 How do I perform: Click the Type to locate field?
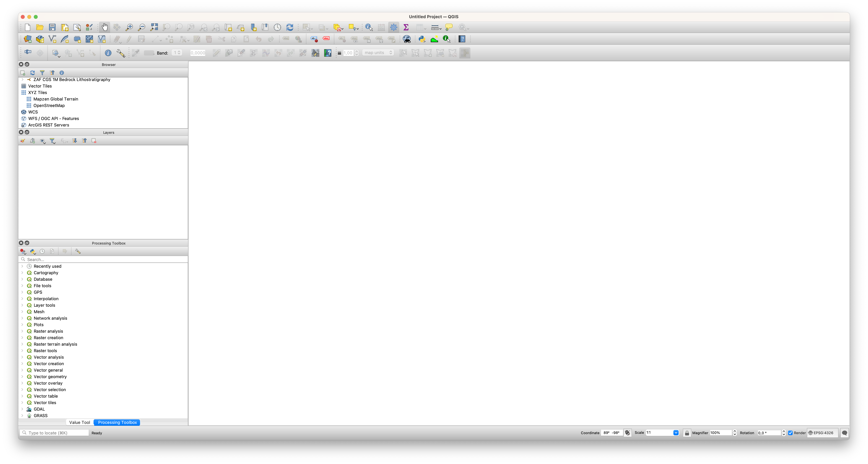[56, 433]
